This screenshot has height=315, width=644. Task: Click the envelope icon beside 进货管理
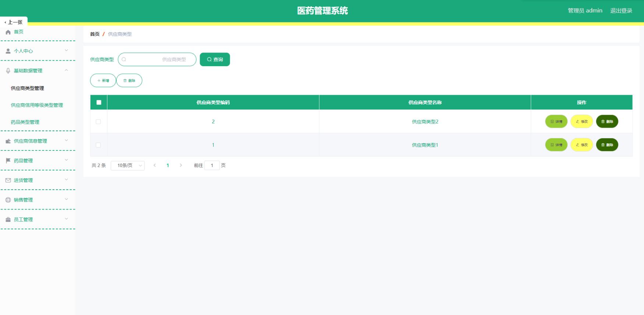click(x=8, y=180)
